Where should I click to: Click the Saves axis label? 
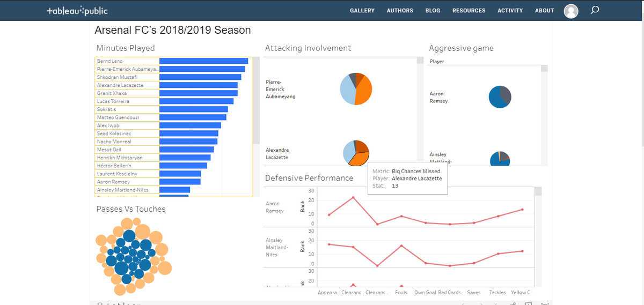pos(474,293)
